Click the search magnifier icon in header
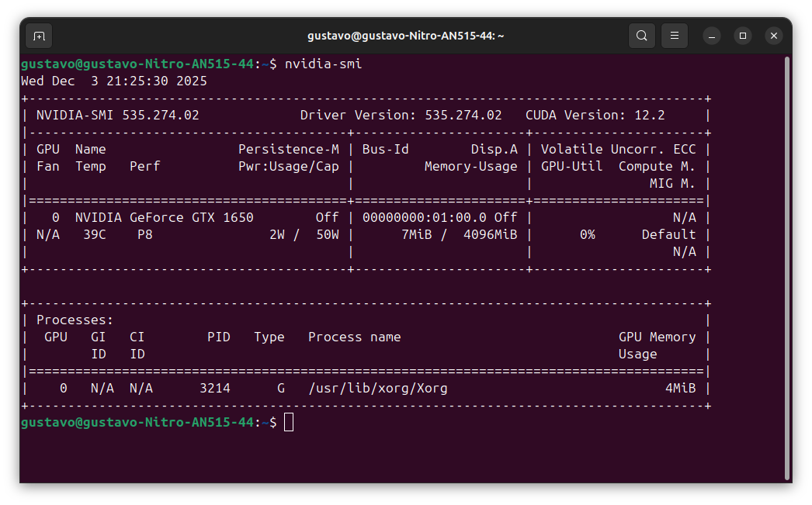The image size is (812, 505). coord(641,36)
